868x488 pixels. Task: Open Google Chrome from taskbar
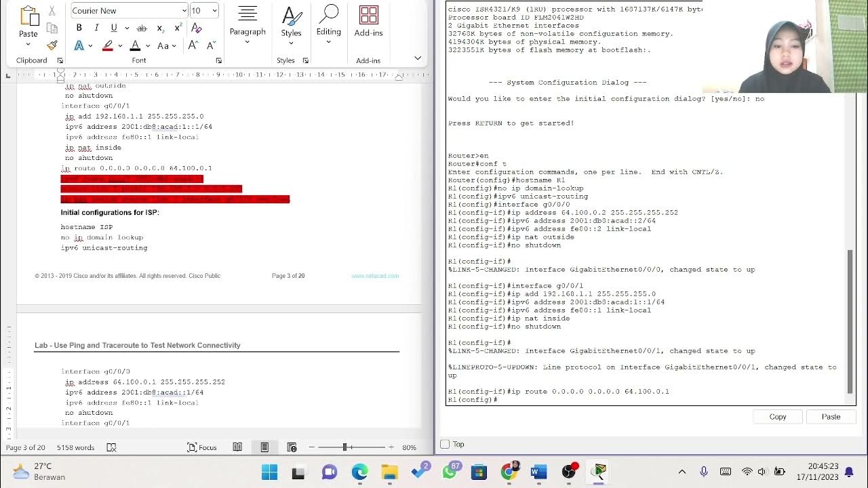[509, 472]
